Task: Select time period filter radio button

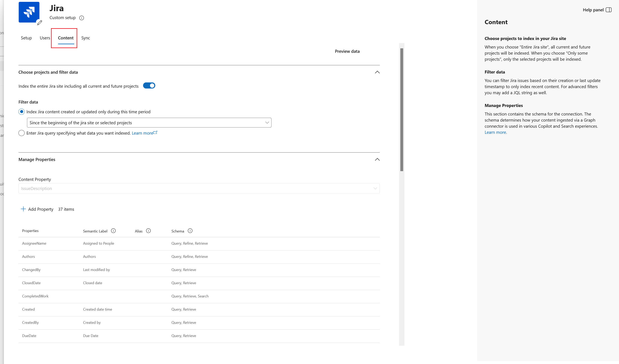Action: tap(22, 112)
